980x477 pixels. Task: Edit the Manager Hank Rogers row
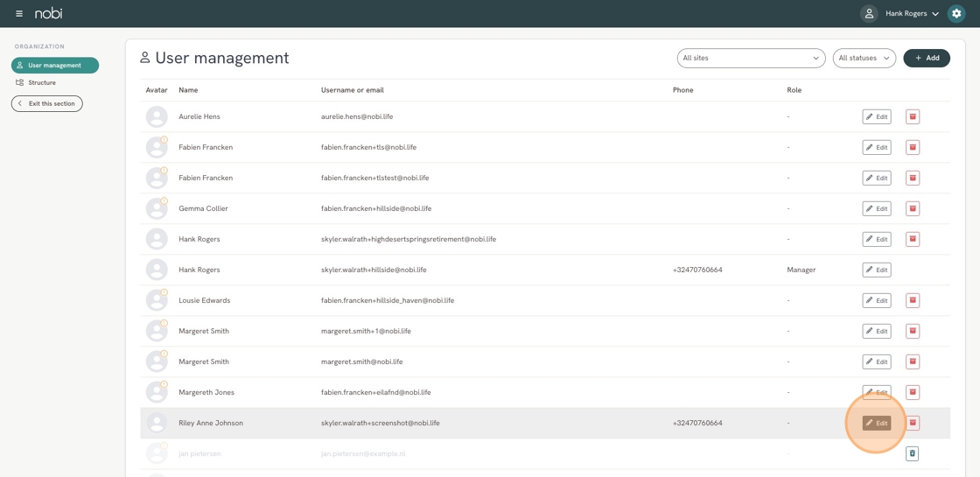(x=876, y=270)
